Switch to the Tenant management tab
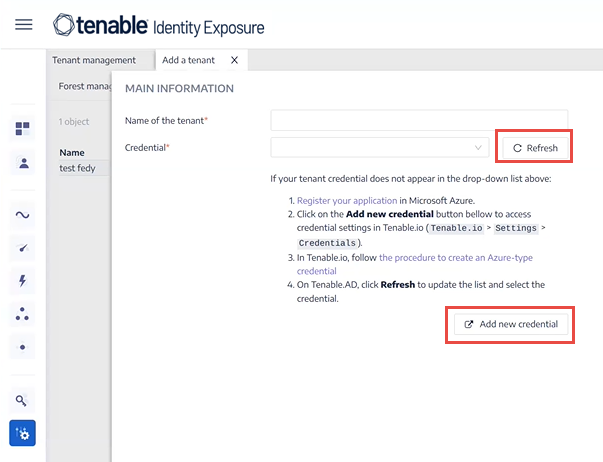Viewport: 603px width, 462px height. pos(94,60)
